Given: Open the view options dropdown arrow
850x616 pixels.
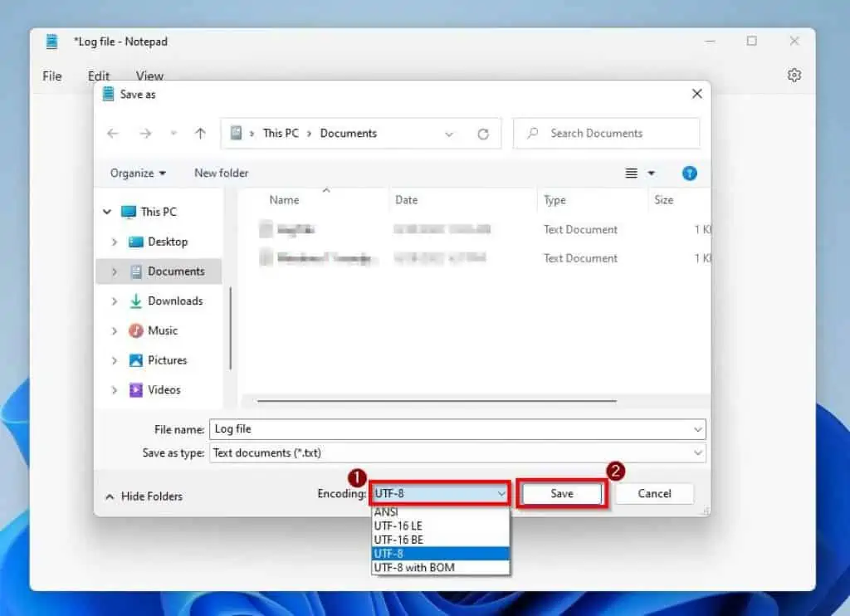Looking at the screenshot, I should 651,174.
